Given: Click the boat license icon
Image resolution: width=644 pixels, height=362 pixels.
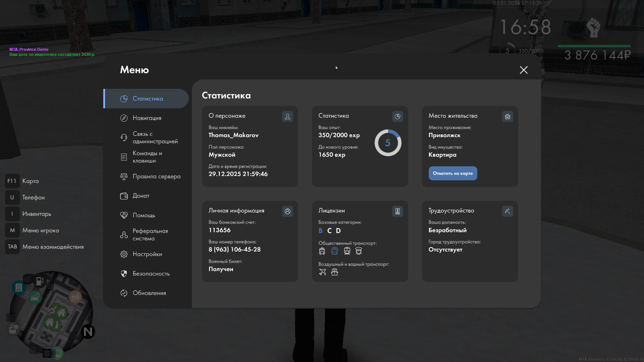Looking at the screenshot, I should pos(334,272).
